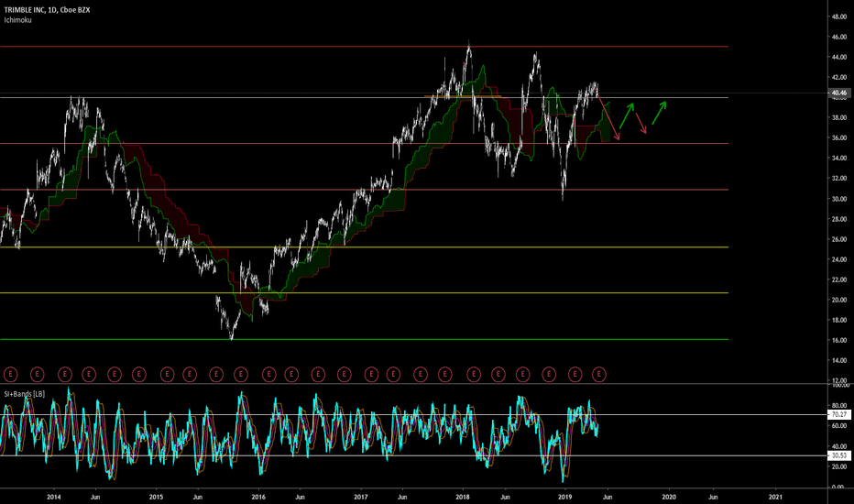The width and height of the screenshot is (854, 504).
Task: Open the first earnings marker after the 2014 label
Action: pos(64,374)
